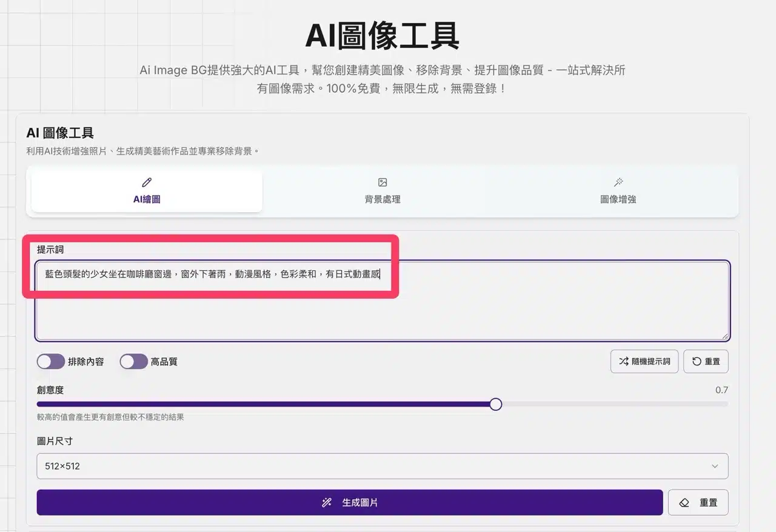This screenshot has height=532, width=776.
Task: Click the 隨機提示詞 button text
Action: coord(651,362)
